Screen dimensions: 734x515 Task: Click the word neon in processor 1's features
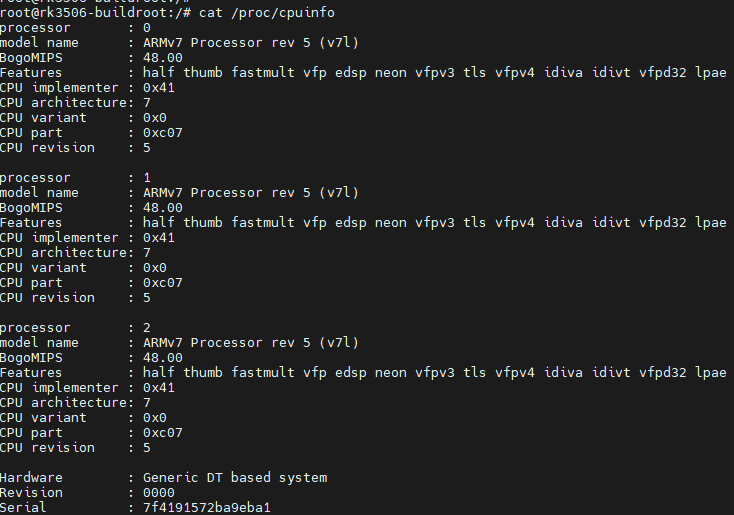[x=391, y=222]
